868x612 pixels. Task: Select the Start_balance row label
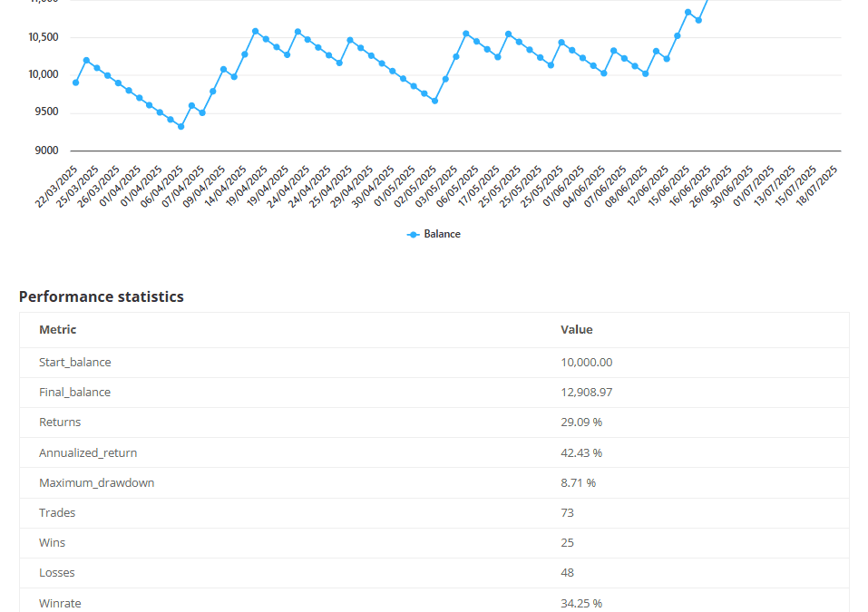pos(75,363)
